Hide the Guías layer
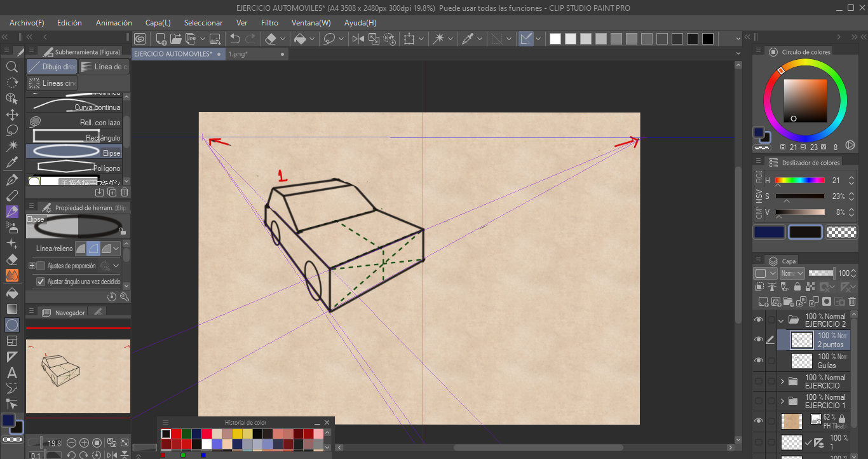The height and width of the screenshot is (459, 868). tap(758, 360)
